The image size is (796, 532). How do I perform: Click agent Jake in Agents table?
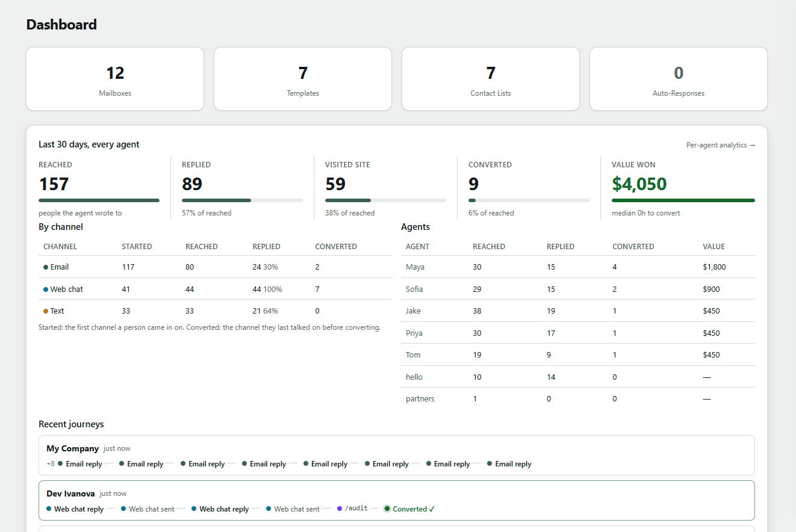[413, 311]
